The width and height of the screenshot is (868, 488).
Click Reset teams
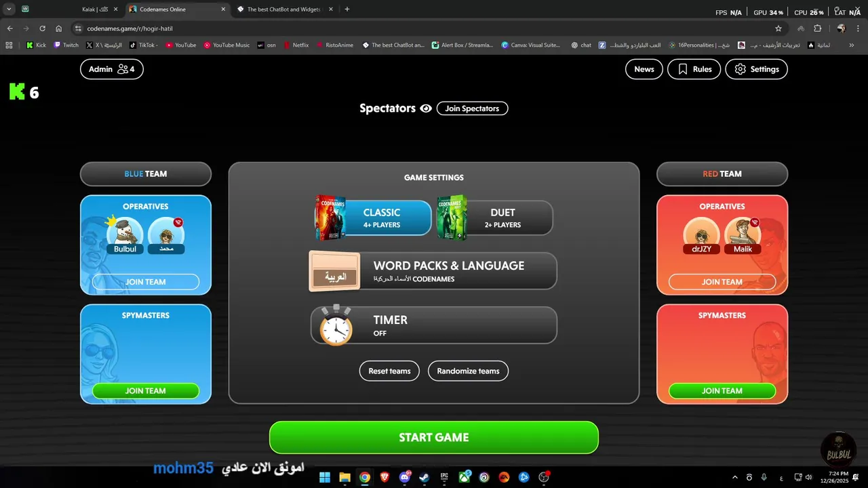coord(389,371)
